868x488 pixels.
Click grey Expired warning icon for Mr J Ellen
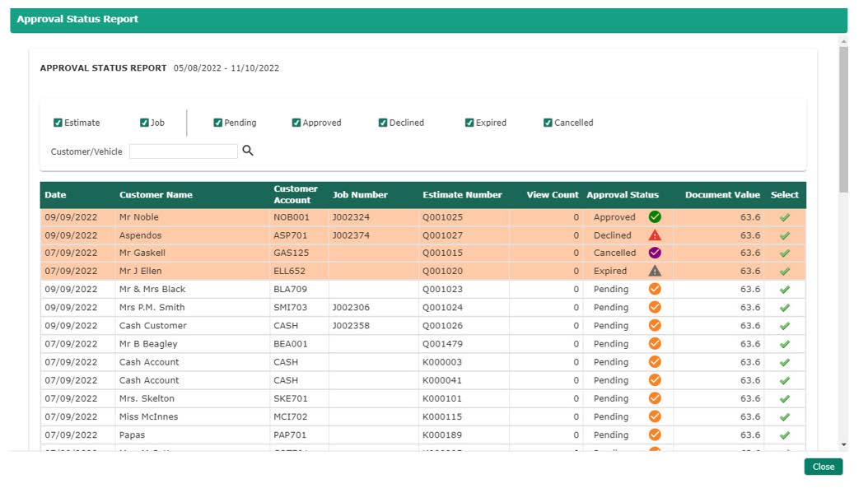655,271
